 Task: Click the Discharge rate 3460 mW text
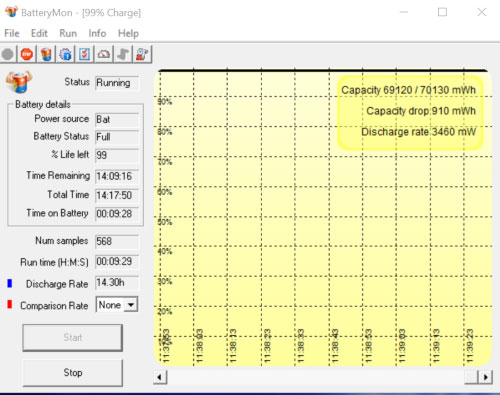(x=418, y=132)
